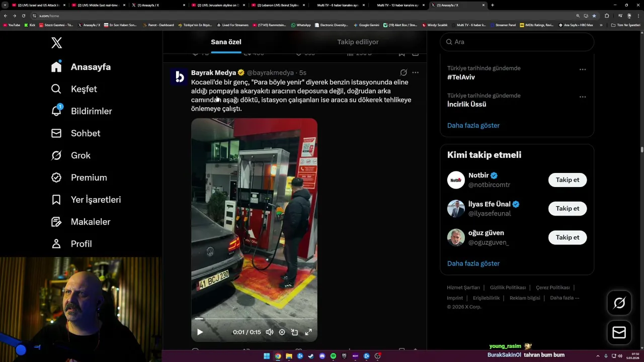Click the X logo in the sidebar
This screenshot has width=644, height=362.
point(56,43)
